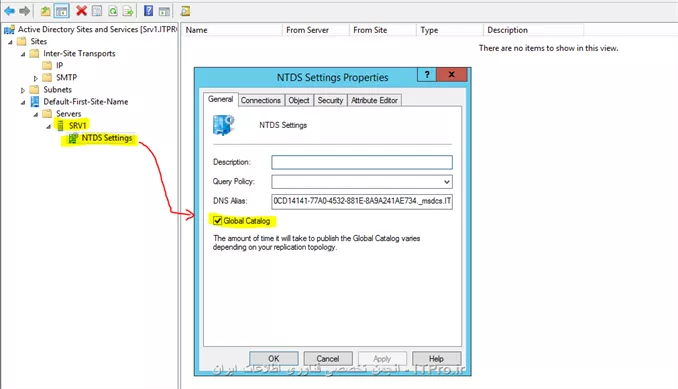Click the last yellow toolbar icon
This screenshot has width=678, height=389.
185,11
